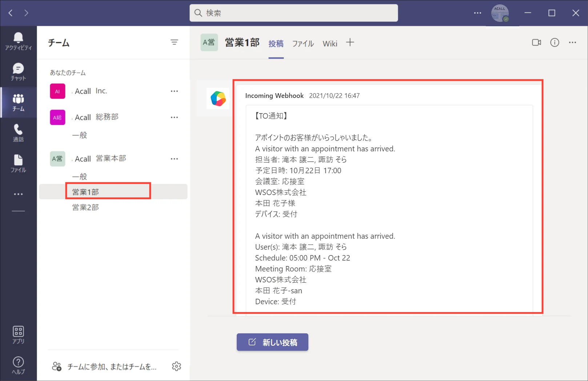Go forward with the right arrow
The width and height of the screenshot is (588, 381).
click(26, 13)
